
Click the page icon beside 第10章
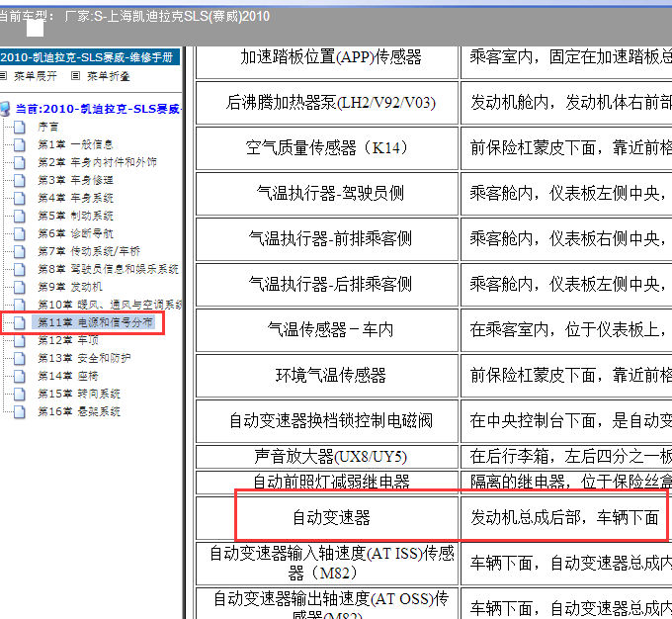[20, 305]
